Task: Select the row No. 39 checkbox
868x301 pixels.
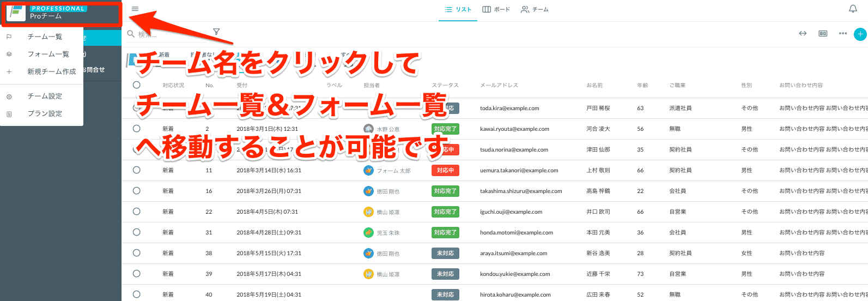Action: pyautogui.click(x=137, y=274)
